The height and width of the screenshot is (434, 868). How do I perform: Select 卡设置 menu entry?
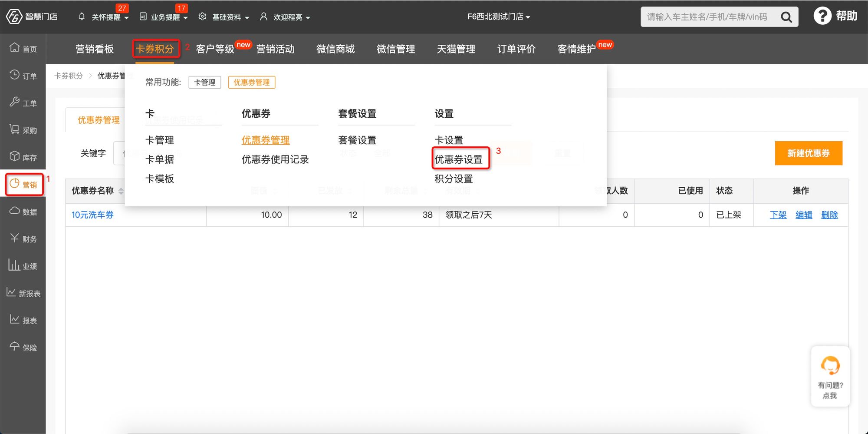(x=449, y=140)
